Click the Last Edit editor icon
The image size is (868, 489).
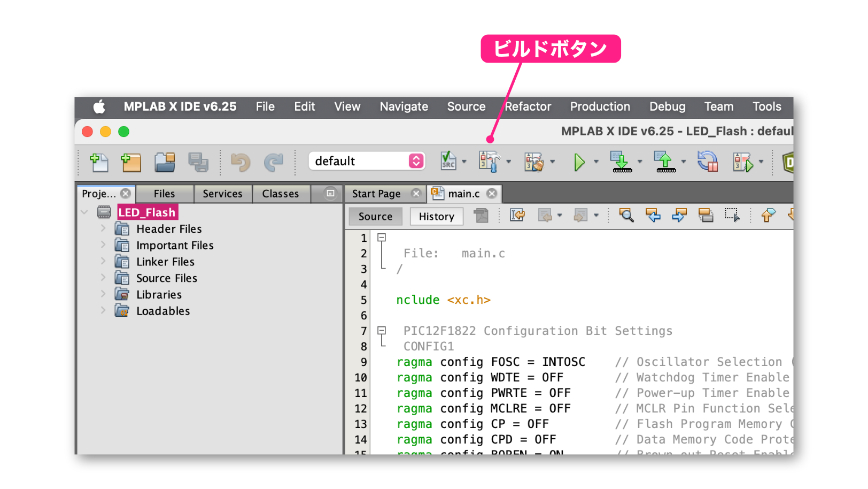[x=517, y=216]
